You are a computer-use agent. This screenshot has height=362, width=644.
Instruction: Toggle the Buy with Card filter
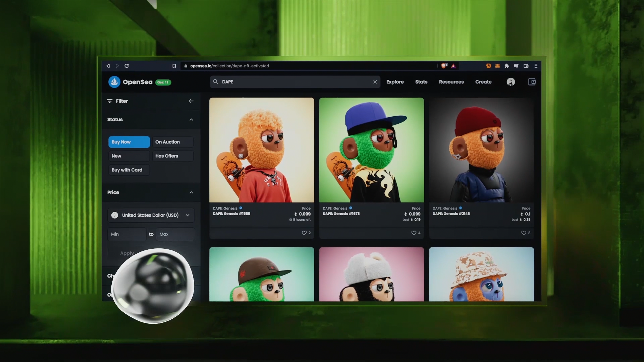129,170
